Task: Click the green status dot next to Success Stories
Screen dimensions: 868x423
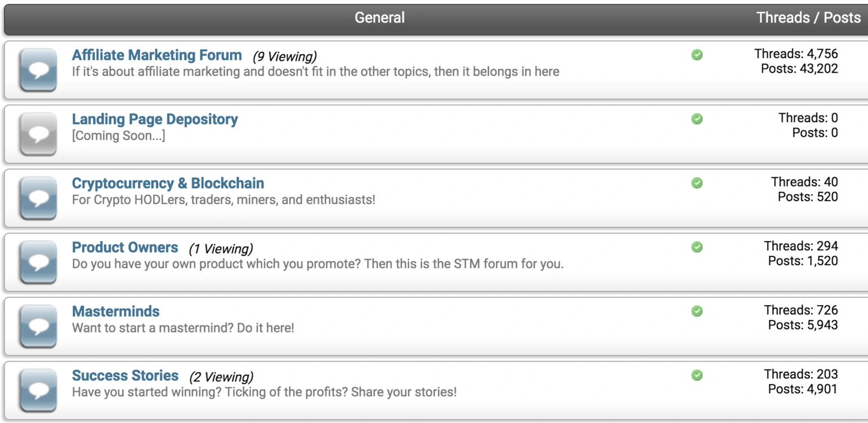Action: pyautogui.click(x=697, y=375)
